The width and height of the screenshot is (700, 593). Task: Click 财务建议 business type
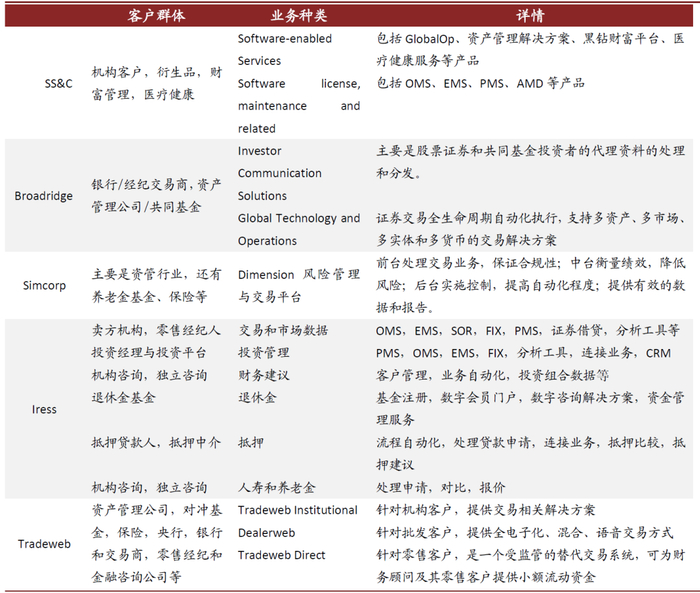point(263,375)
